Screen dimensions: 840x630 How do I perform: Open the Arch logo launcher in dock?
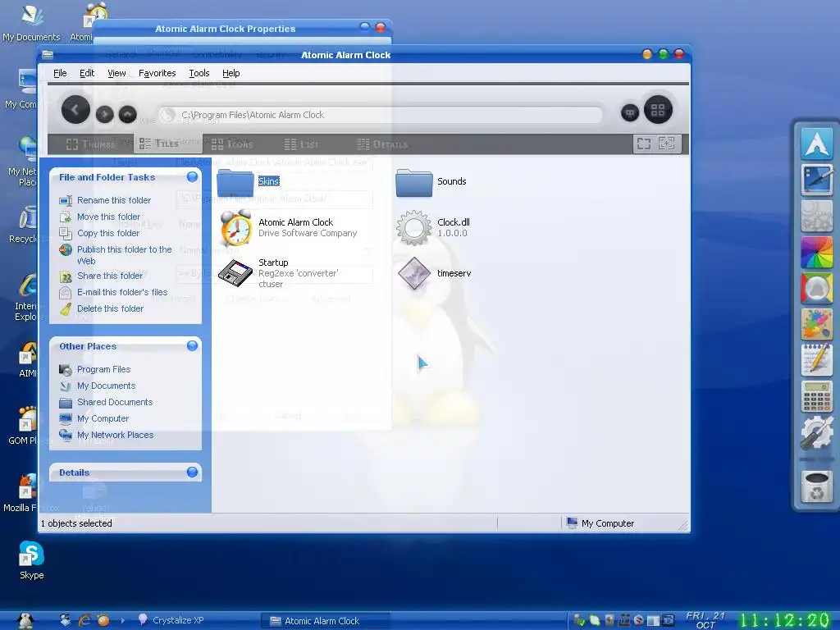click(x=816, y=144)
